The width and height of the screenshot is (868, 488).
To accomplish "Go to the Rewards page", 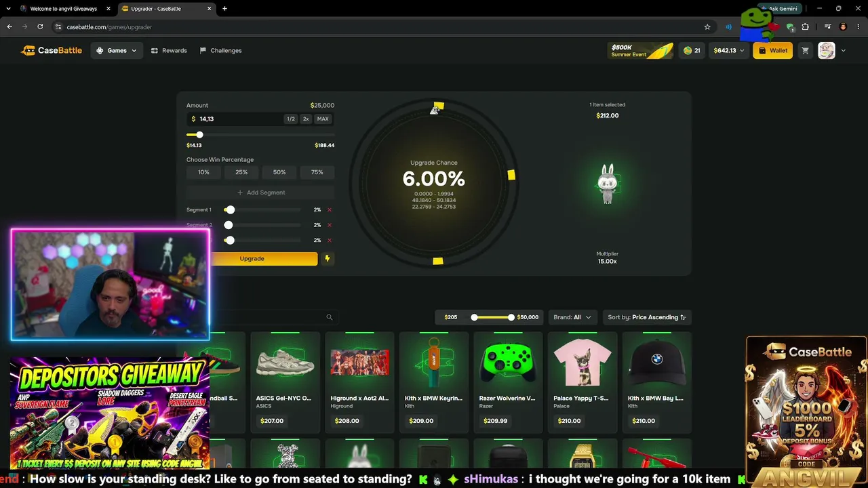I will coord(169,50).
